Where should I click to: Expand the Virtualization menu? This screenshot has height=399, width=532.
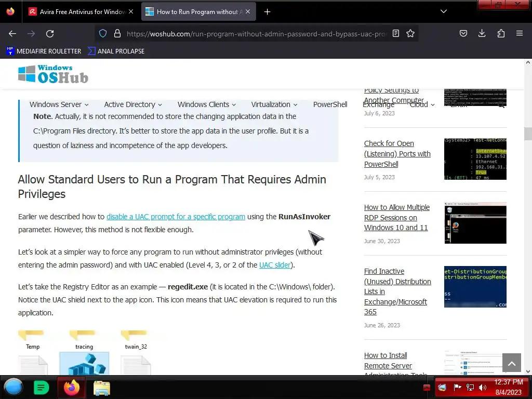[x=274, y=104]
